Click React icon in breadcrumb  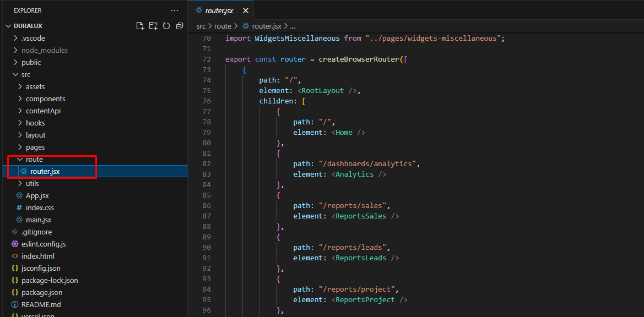pos(246,26)
